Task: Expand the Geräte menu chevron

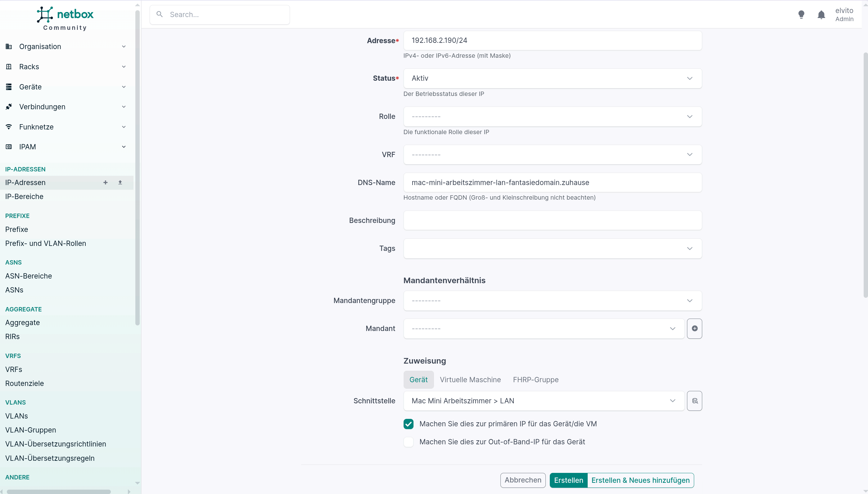Action: point(124,87)
